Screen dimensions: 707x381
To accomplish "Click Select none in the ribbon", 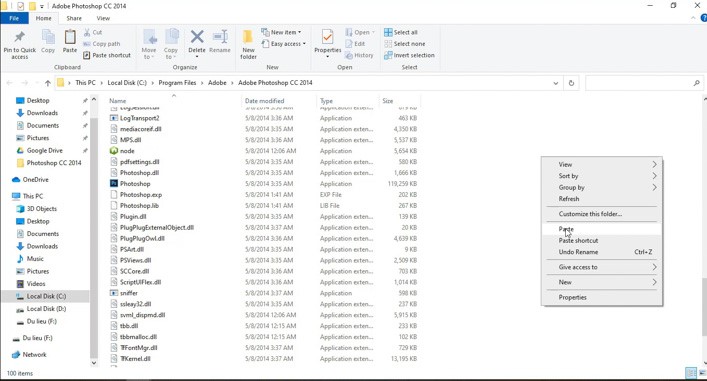I will point(405,44).
